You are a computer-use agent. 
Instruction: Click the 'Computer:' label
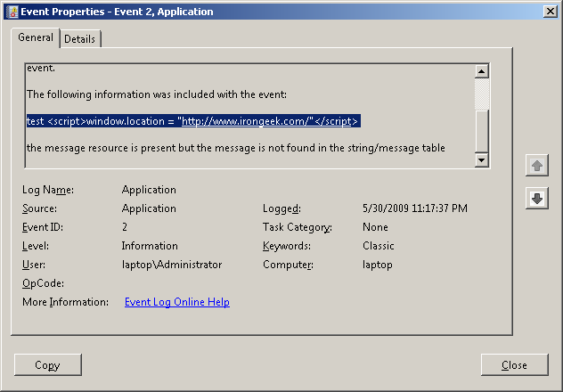[x=288, y=265]
